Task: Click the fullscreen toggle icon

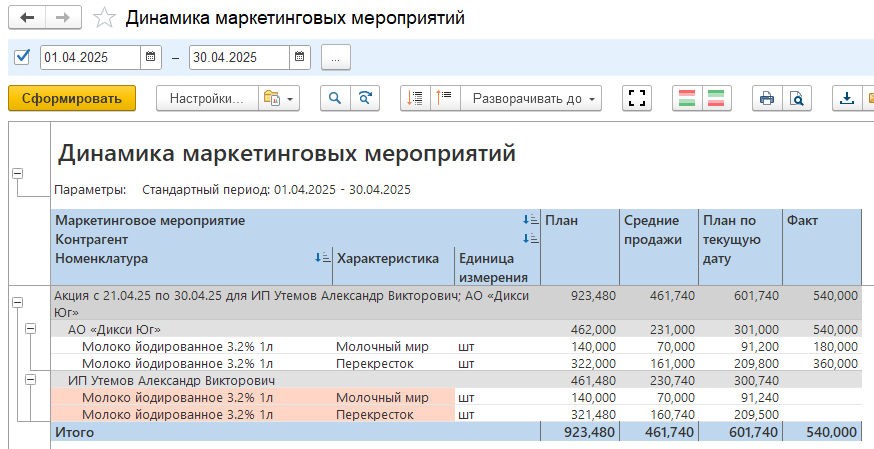Action: tap(636, 98)
